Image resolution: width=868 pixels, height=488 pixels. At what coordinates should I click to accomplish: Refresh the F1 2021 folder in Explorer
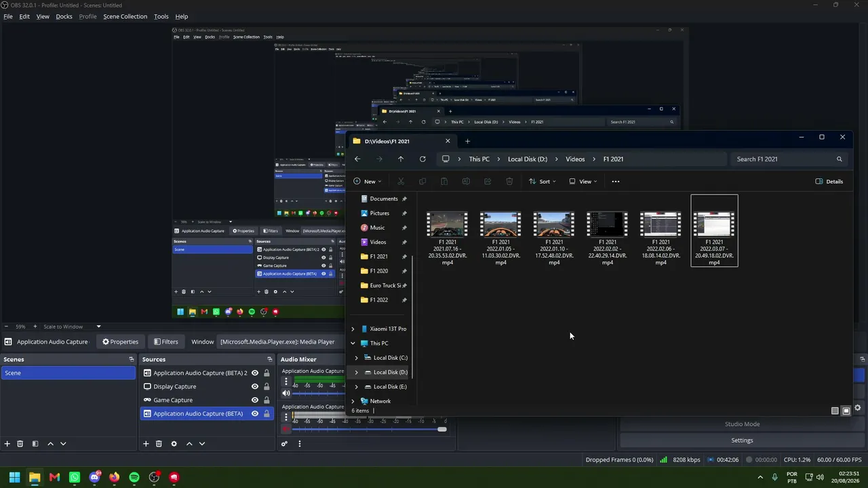coord(422,159)
